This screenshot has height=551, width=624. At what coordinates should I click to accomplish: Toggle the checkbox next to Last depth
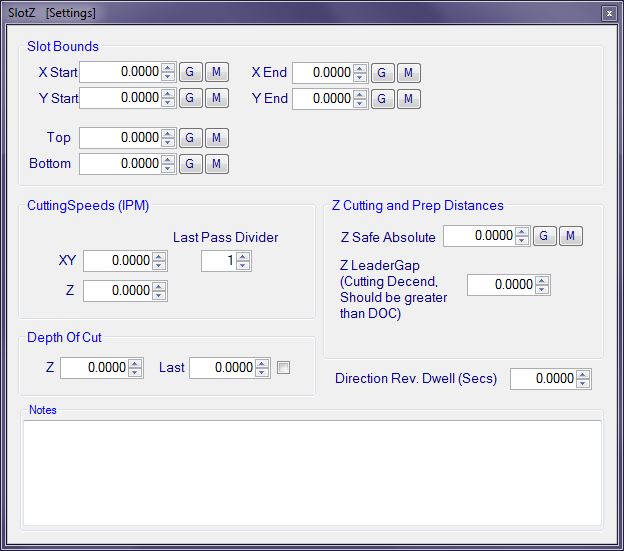click(283, 368)
